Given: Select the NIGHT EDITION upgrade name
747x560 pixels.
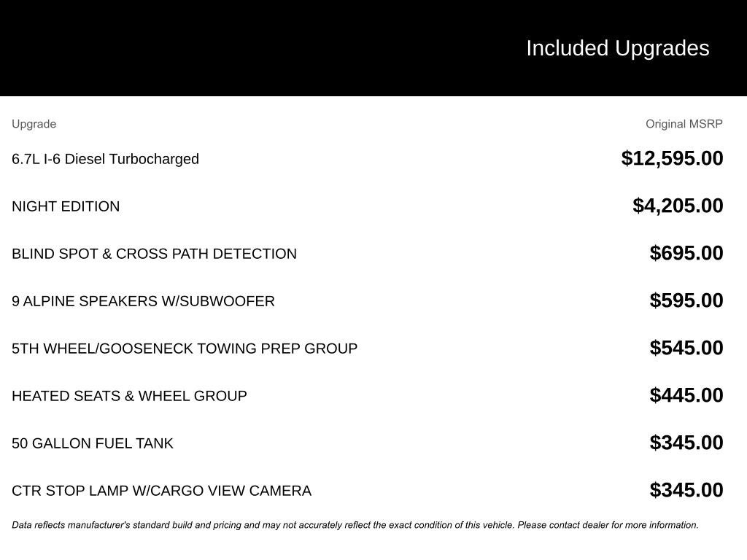Looking at the screenshot, I should coord(66,206).
